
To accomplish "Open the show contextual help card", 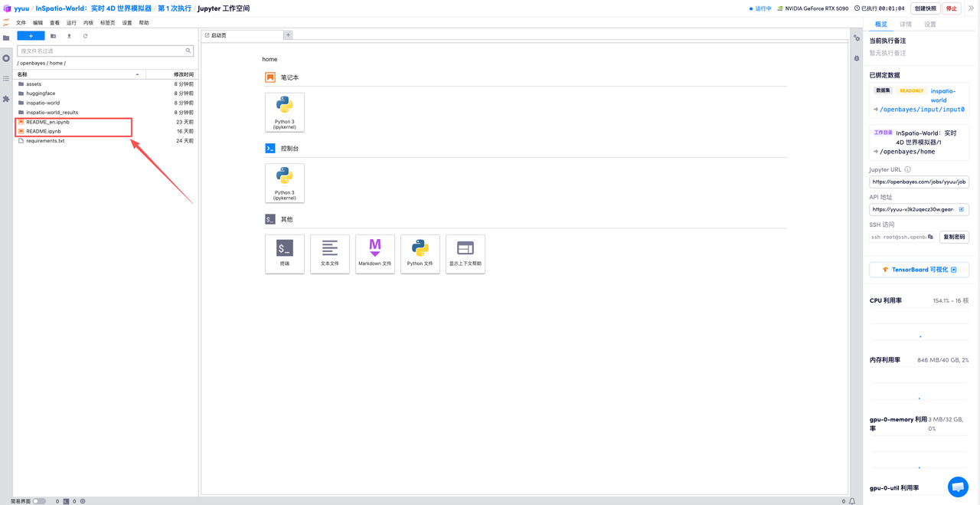I will coord(465,254).
